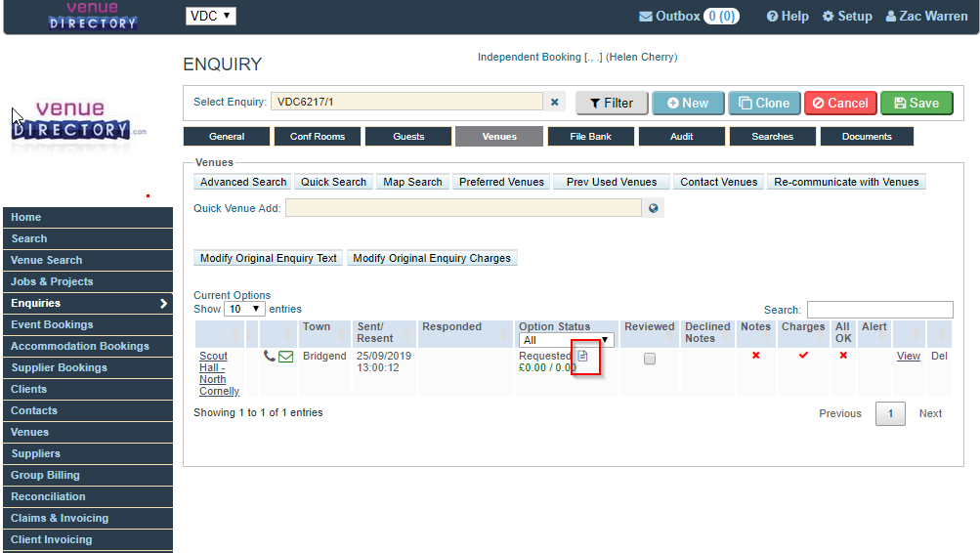Open Map Search
This screenshot has width=980, height=553.
[x=412, y=182]
